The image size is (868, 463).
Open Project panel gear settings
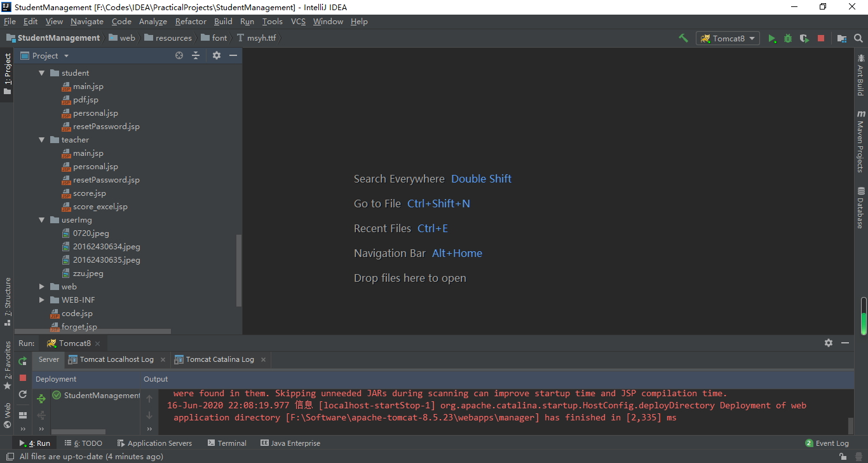pos(217,55)
